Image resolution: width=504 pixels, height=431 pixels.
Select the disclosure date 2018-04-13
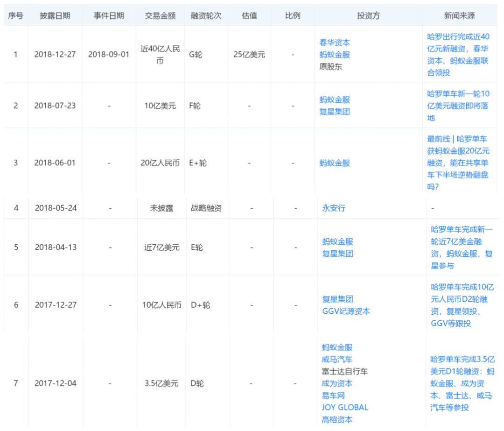tap(56, 247)
